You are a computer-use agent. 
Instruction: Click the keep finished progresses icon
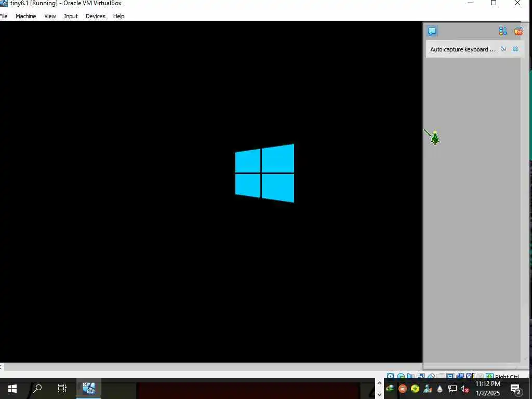[503, 31]
